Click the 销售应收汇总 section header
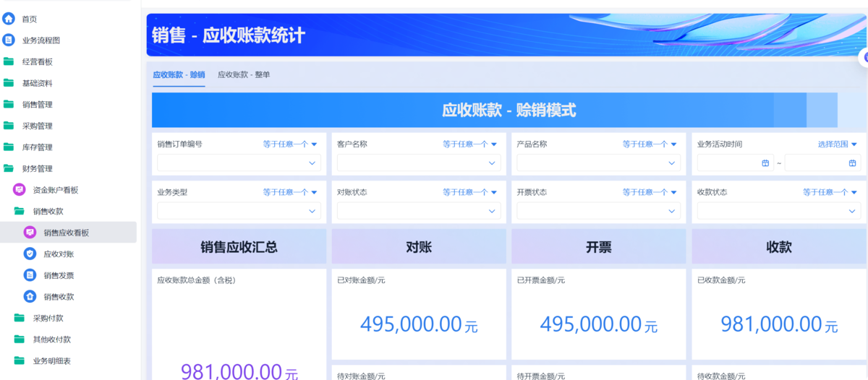The image size is (868, 380). coord(239,247)
